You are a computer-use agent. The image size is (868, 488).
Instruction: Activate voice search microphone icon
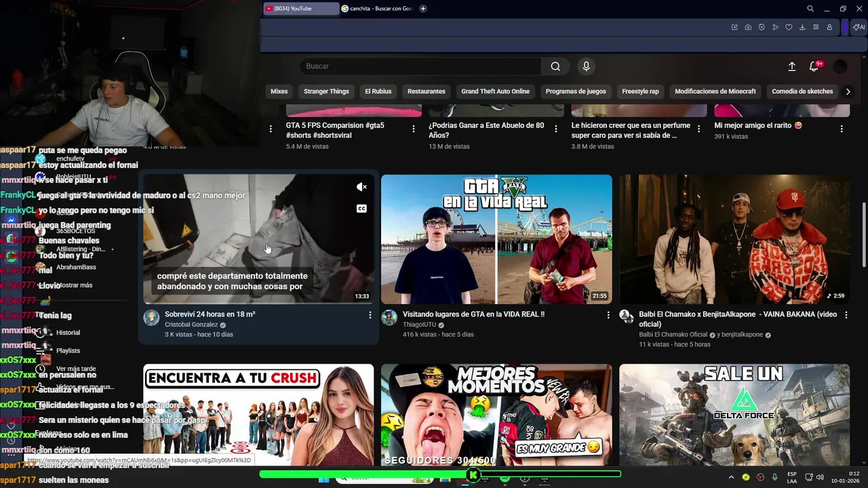point(587,66)
